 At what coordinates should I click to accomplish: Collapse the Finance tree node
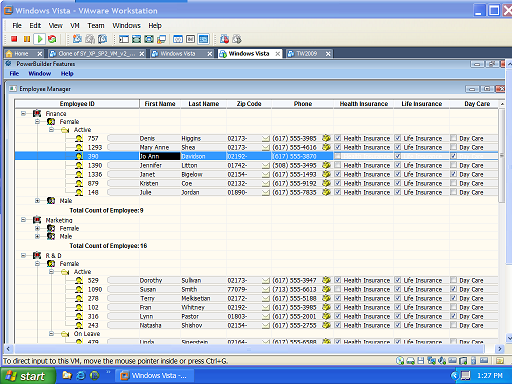pos(23,114)
